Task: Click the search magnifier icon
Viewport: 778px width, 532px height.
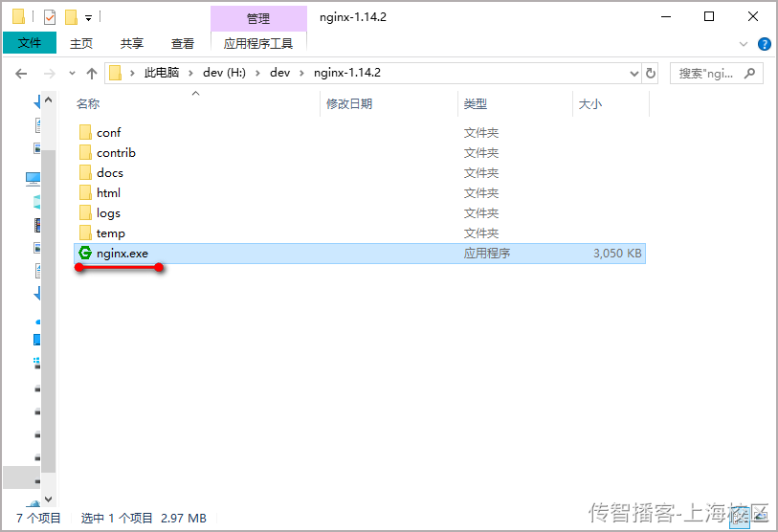Action: pyautogui.click(x=749, y=74)
